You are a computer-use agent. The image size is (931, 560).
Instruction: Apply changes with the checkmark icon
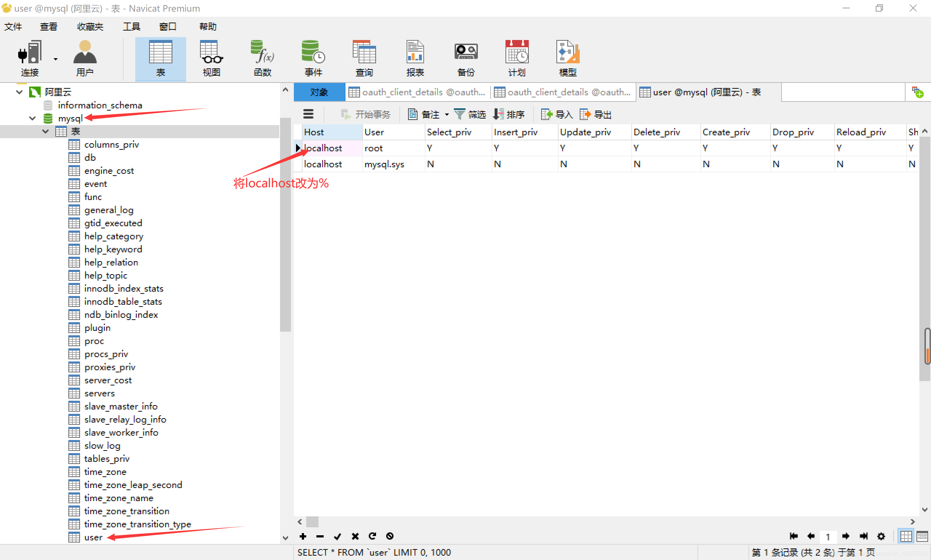pos(337,536)
